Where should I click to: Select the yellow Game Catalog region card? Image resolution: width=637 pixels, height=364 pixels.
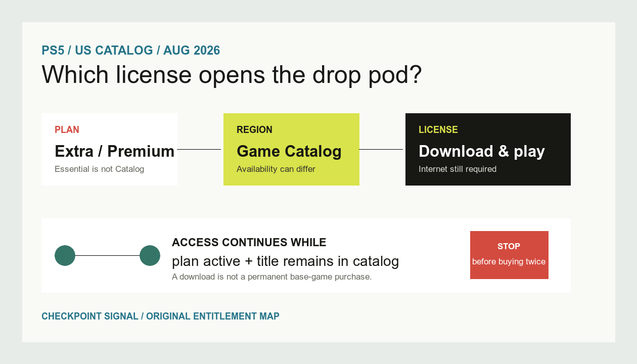[291, 149]
